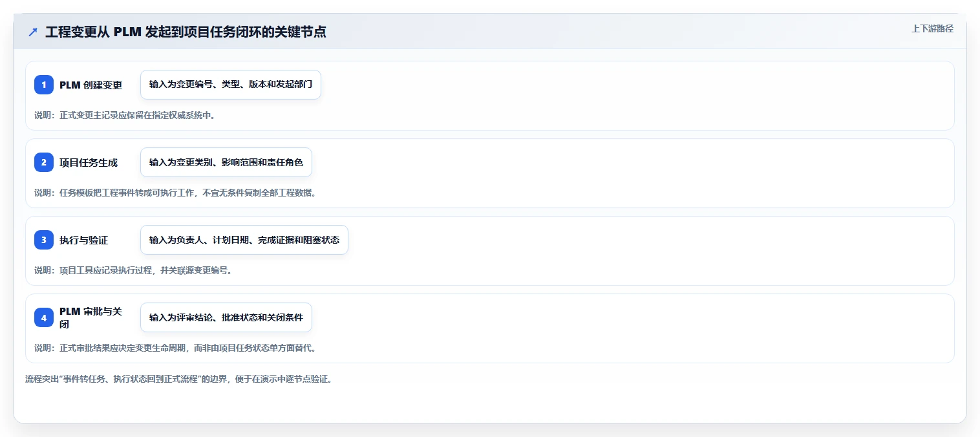Screen dimensions: 980x437
Task: Click the heading 工程变更从 PLM 发起到项目任务闭环的关键节点
Action: coord(186,32)
